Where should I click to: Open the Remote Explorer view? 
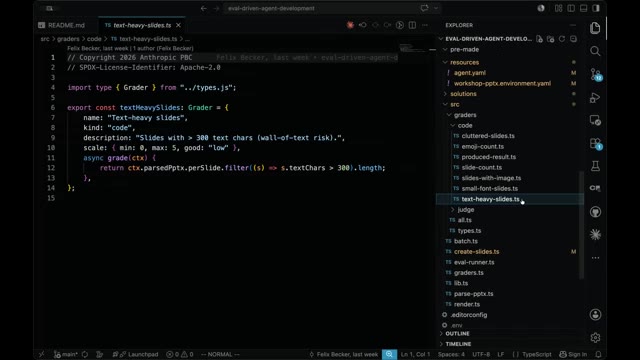[x=595, y=121]
